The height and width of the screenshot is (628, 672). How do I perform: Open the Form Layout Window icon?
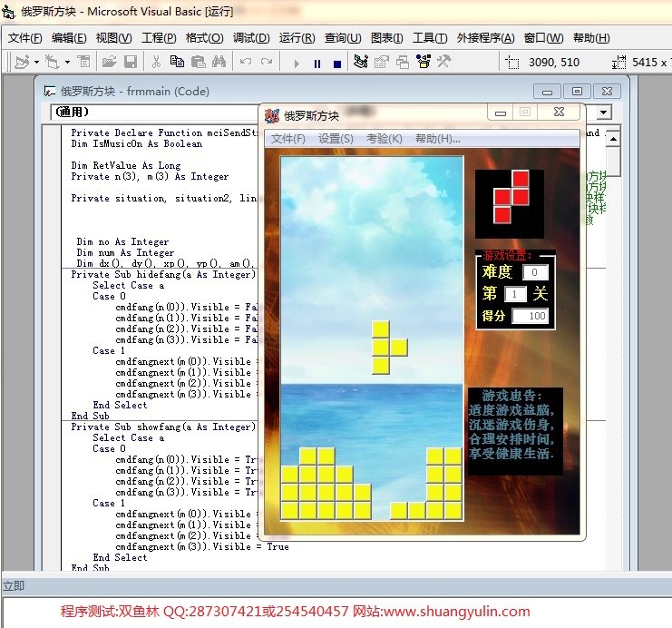[403, 63]
